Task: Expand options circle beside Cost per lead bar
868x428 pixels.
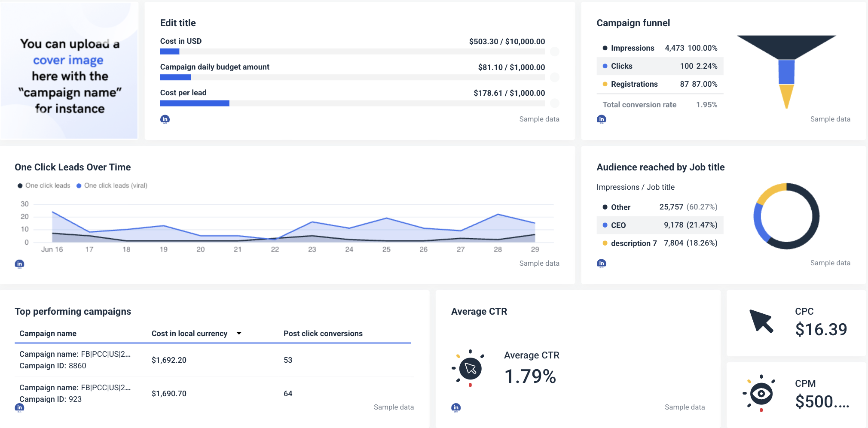Action: 556,103
